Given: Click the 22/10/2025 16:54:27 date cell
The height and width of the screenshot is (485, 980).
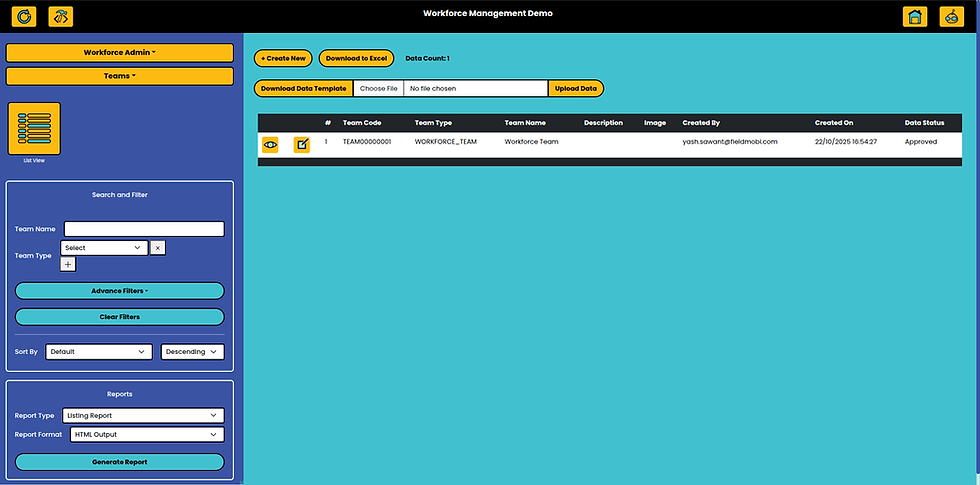Looking at the screenshot, I should coord(846,142).
